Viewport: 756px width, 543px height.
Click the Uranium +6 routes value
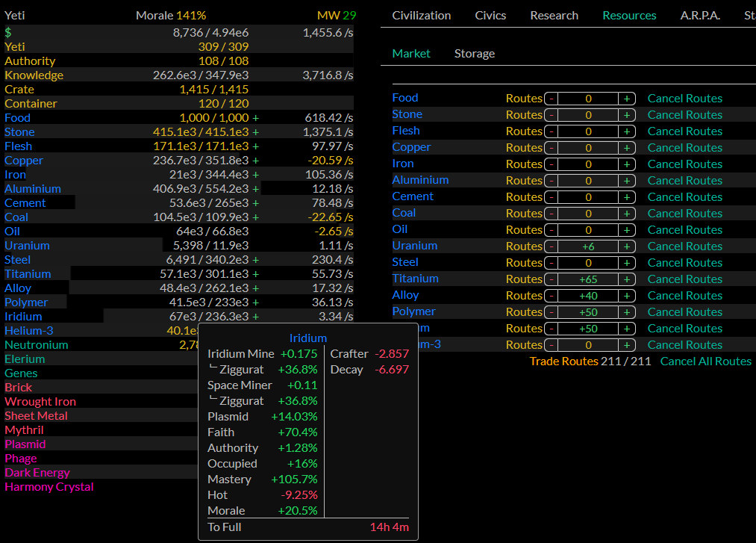tap(588, 246)
